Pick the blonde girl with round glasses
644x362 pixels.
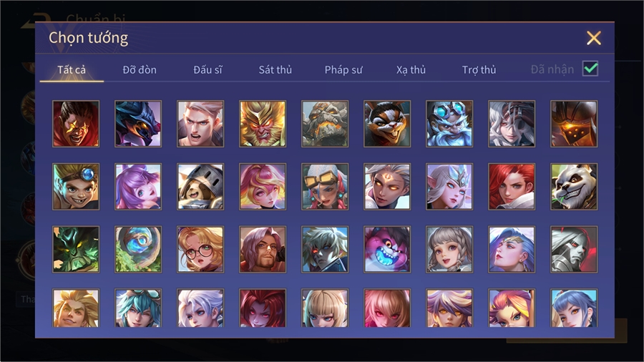200,250
